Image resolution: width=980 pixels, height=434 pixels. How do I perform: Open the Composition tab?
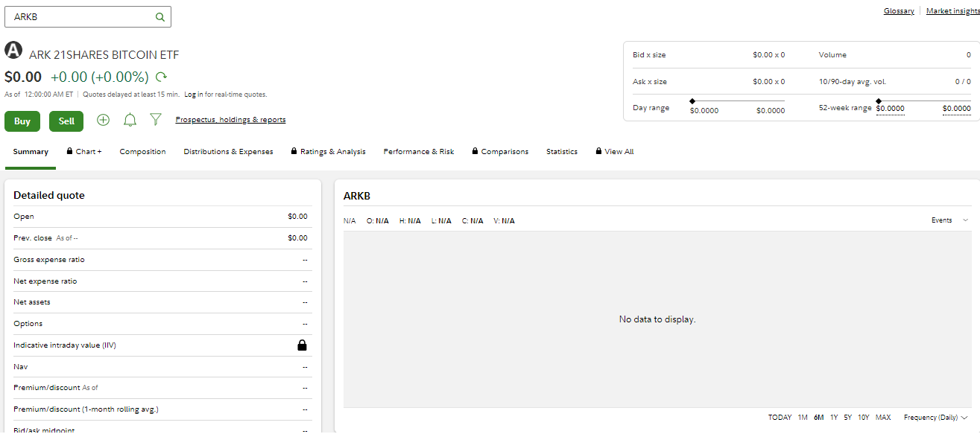(143, 152)
